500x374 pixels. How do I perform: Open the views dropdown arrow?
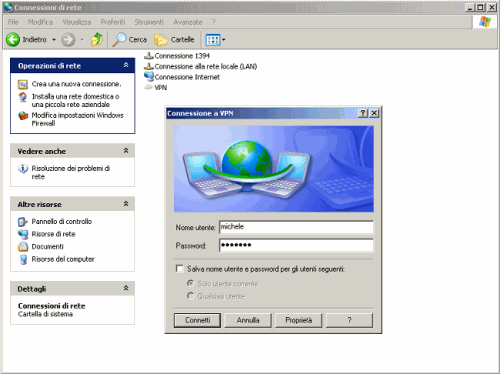click(x=224, y=40)
